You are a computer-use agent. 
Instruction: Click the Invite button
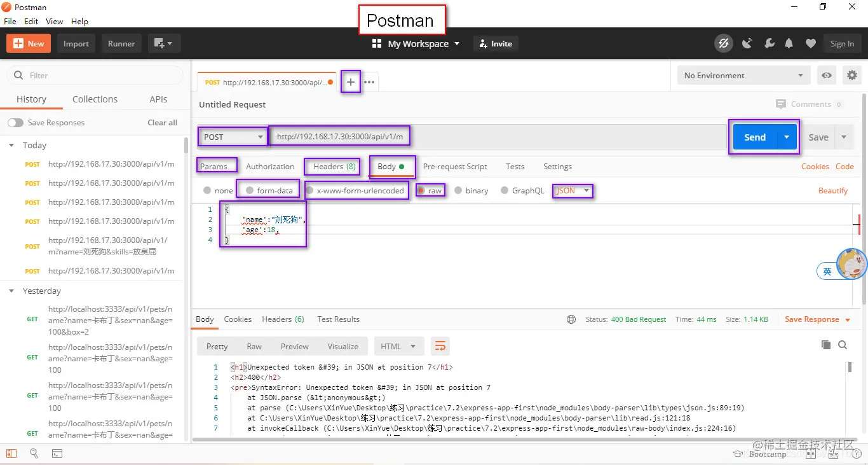coord(496,43)
